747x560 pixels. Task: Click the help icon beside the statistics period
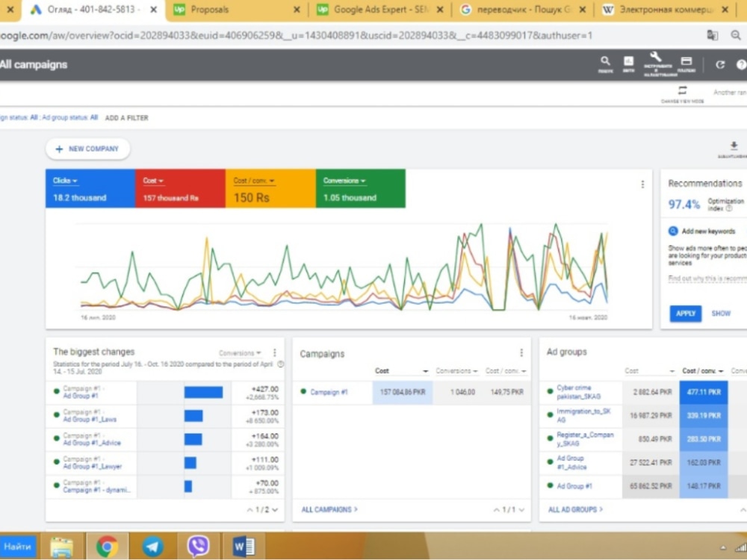pos(281,364)
